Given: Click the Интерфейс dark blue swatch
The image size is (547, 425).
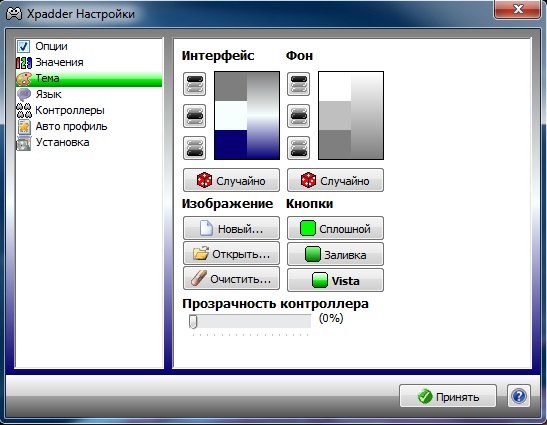Looking at the screenshot, I should tap(231, 144).
